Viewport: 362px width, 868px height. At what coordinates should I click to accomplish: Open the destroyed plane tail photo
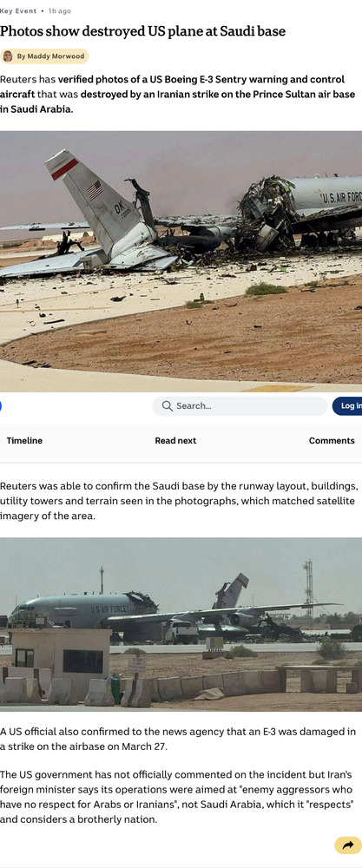[x=181, y=261]
